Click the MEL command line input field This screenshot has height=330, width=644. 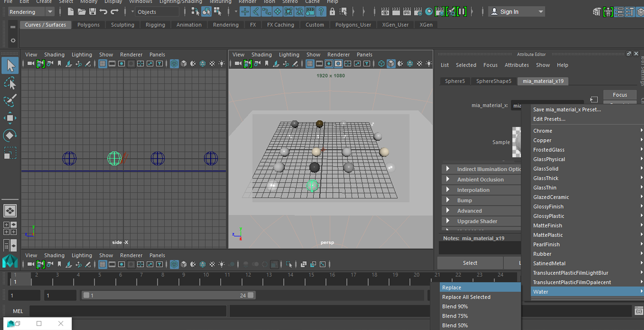pos(128,311)
